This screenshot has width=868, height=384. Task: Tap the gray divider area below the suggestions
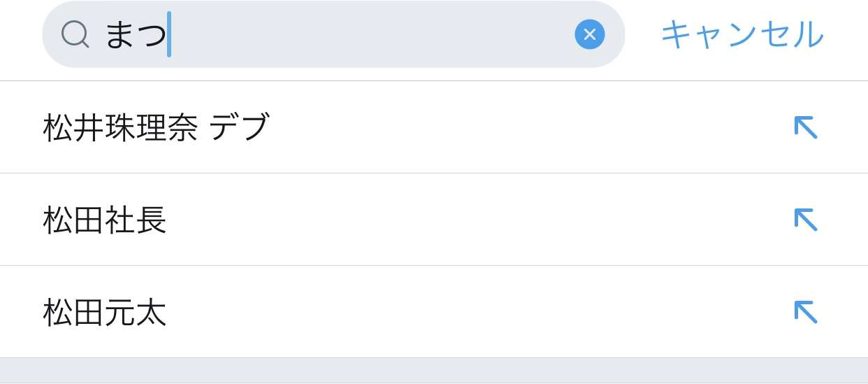click(434, 371)
